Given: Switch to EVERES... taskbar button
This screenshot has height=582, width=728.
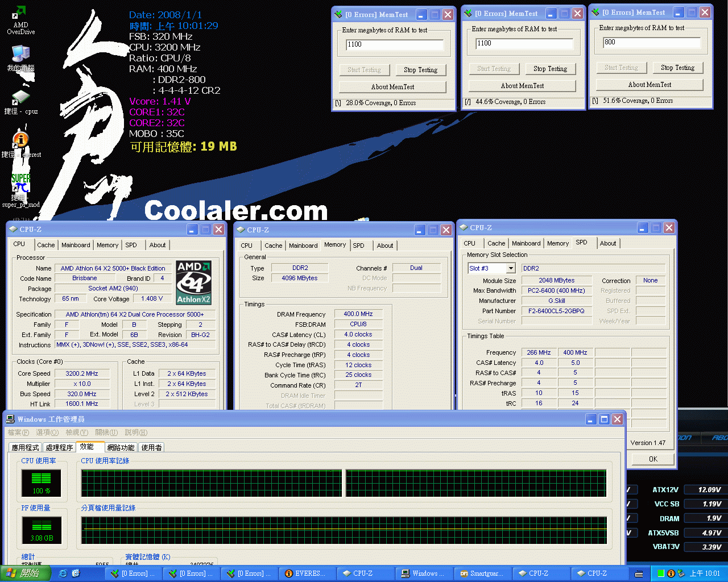Looking at the screenshot, I should coord(307,573).
